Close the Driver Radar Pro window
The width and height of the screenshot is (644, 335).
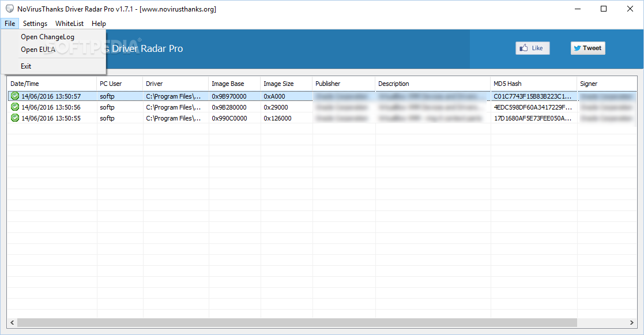click(630, 9)
